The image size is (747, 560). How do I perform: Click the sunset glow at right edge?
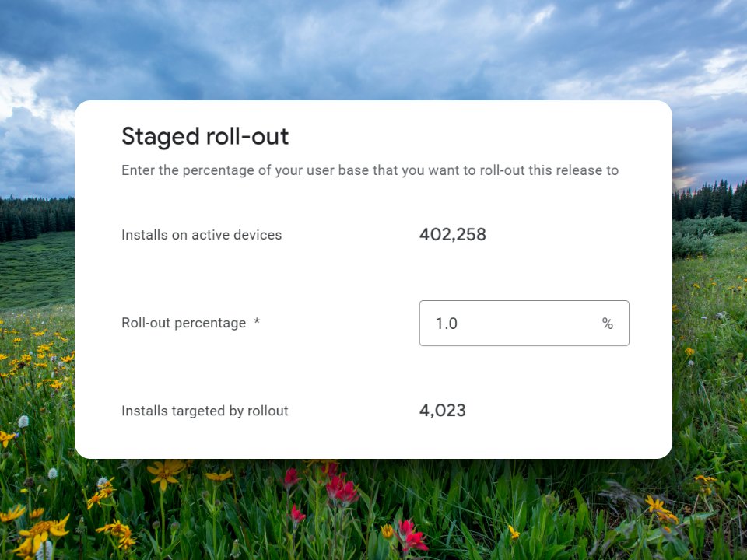(x=686, y=180)
